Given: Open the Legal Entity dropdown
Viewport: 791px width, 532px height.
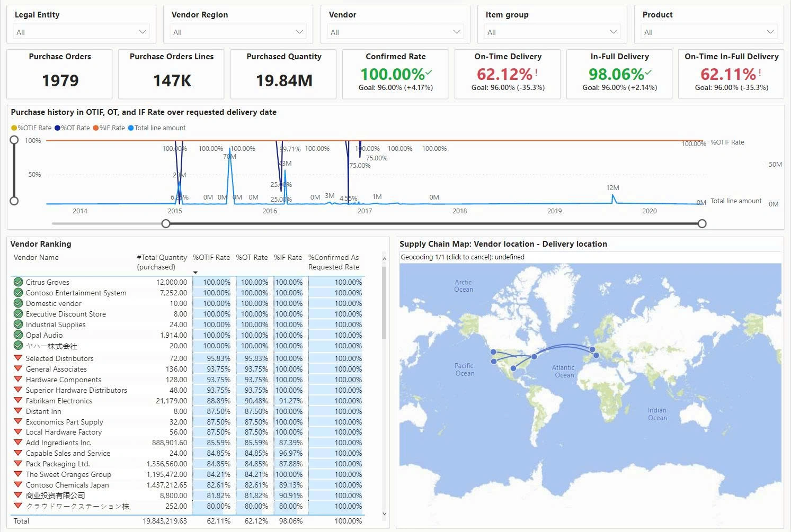Looking at the screenshot, I should [81, 32].
